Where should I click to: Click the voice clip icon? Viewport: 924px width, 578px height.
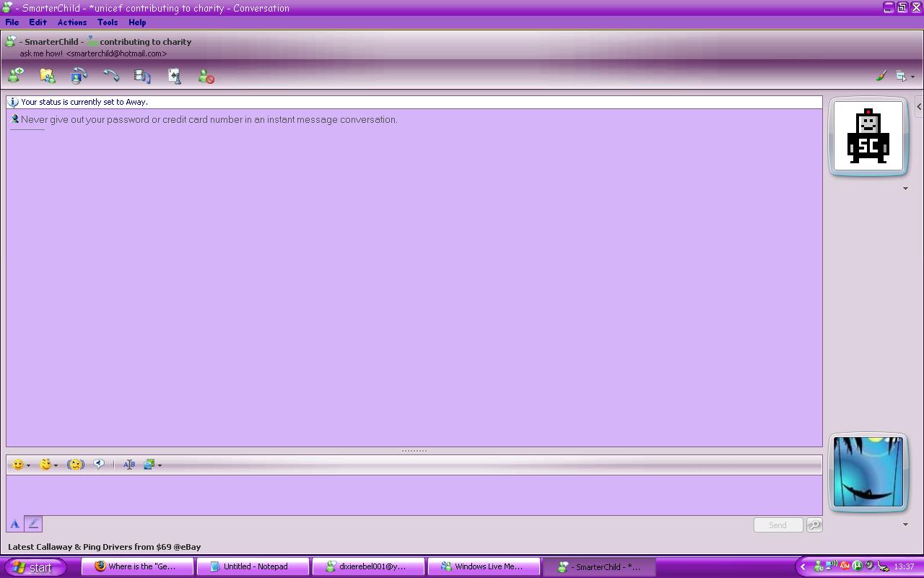click(x=99, y=465)
